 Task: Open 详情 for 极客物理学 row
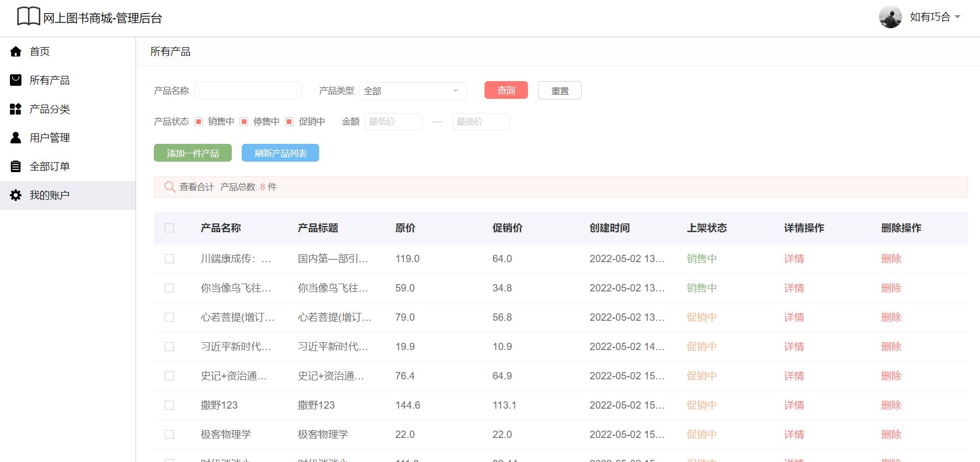click(x=794, y=434)
